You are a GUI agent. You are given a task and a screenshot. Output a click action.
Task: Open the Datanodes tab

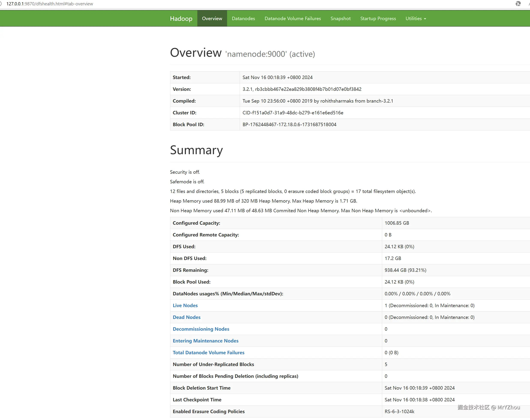click(x=243, y=18)
